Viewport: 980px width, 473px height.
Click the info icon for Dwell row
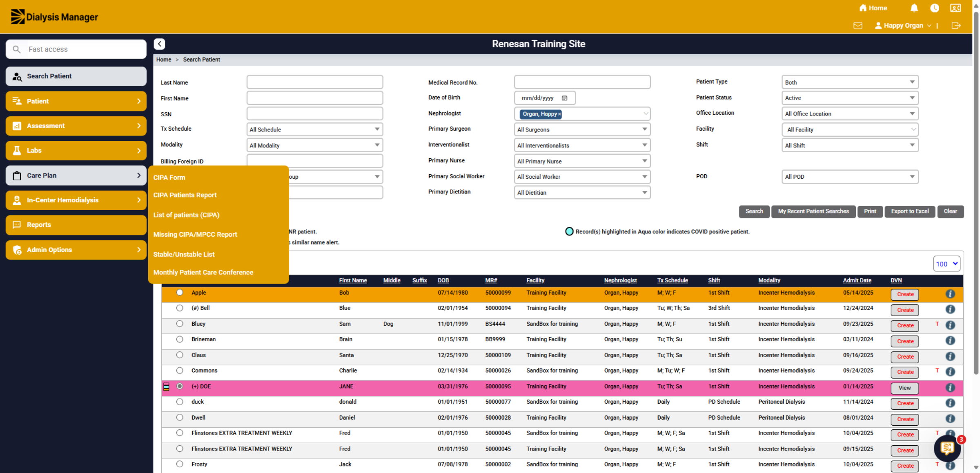tap(950, 419)
